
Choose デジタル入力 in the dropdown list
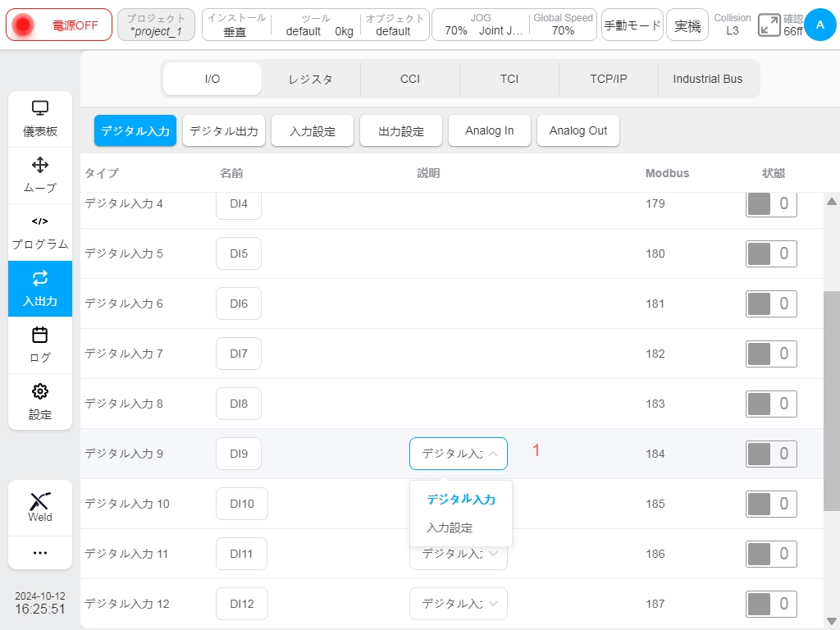(x=461, y=500)
